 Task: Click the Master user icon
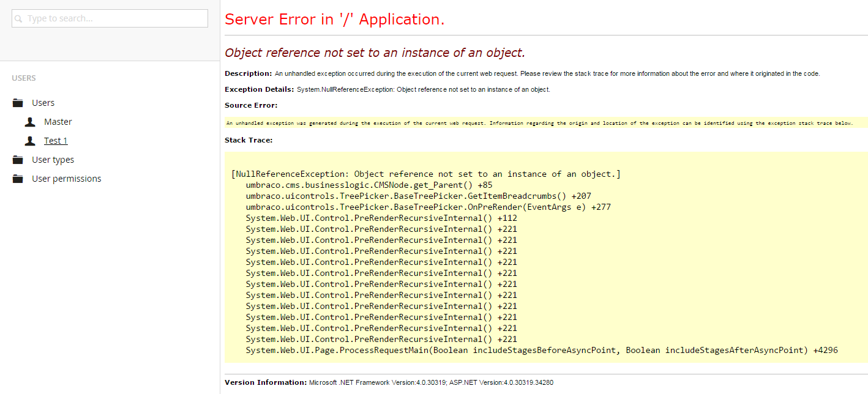[30, 122]
